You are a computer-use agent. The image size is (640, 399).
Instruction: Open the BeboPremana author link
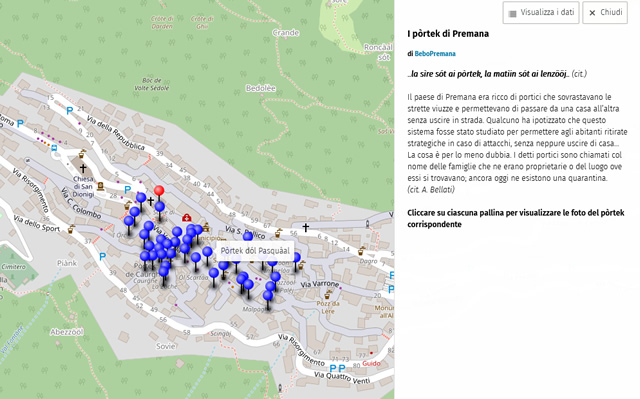(x=435, y=54)
